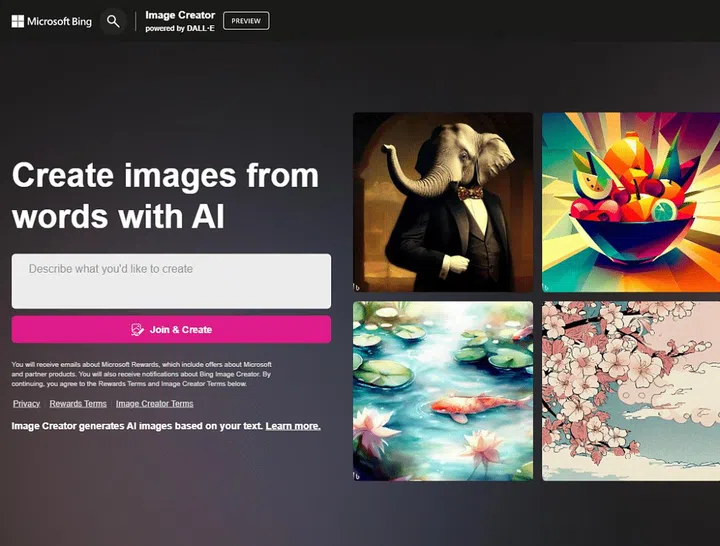This screenshot has height=546, width=720.
Task: Open the elephant in tuxedo image
Action: point(442,202)
